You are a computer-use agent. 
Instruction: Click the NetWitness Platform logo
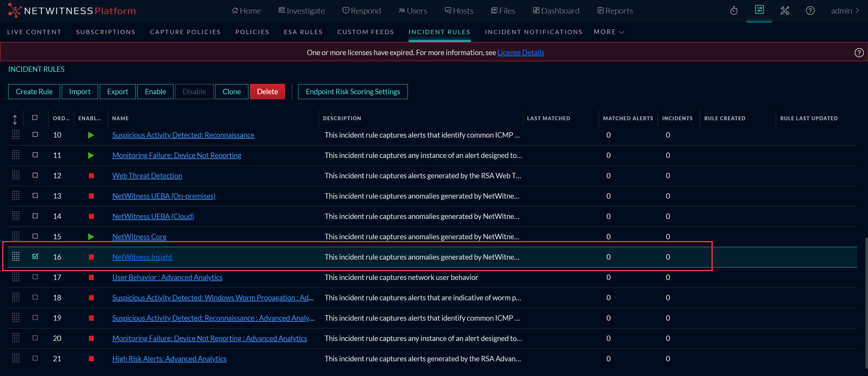point(72,11)
